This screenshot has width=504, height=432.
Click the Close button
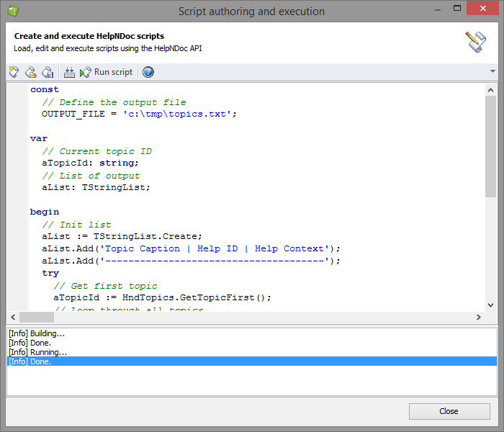point(449,411)
